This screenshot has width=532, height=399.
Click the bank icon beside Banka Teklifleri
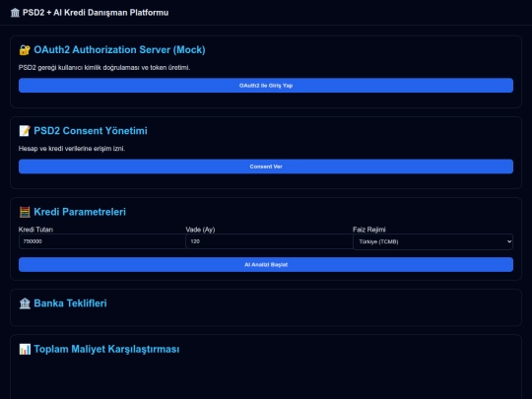[x=25, y=303]
